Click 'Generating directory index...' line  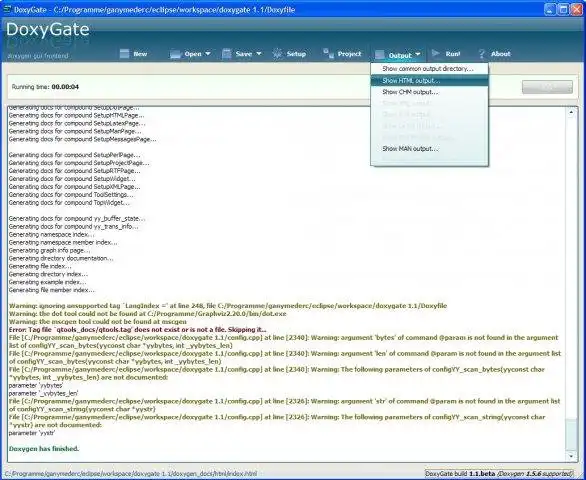(49, 274)
